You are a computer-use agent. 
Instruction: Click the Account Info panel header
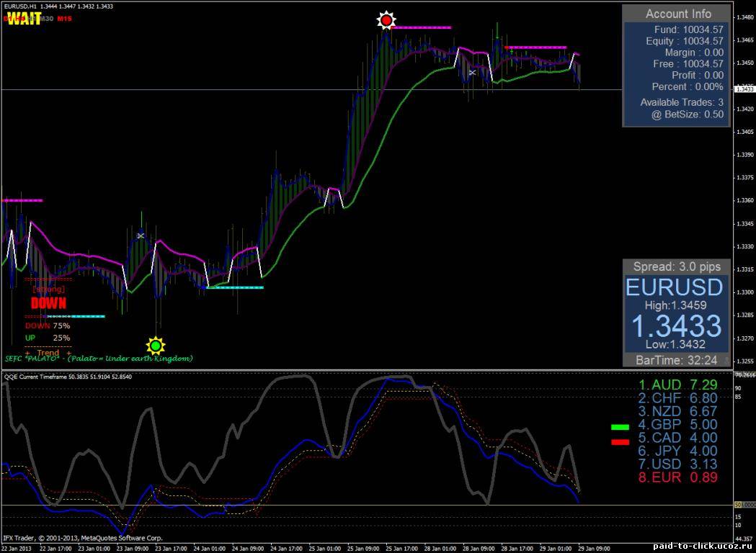677,14
